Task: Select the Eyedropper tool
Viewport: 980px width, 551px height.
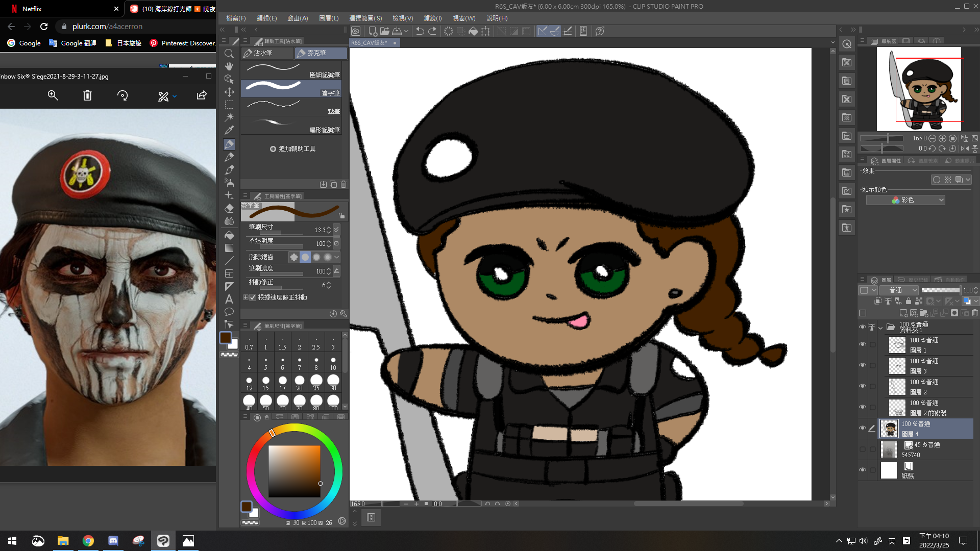Action: click(229, 130)
